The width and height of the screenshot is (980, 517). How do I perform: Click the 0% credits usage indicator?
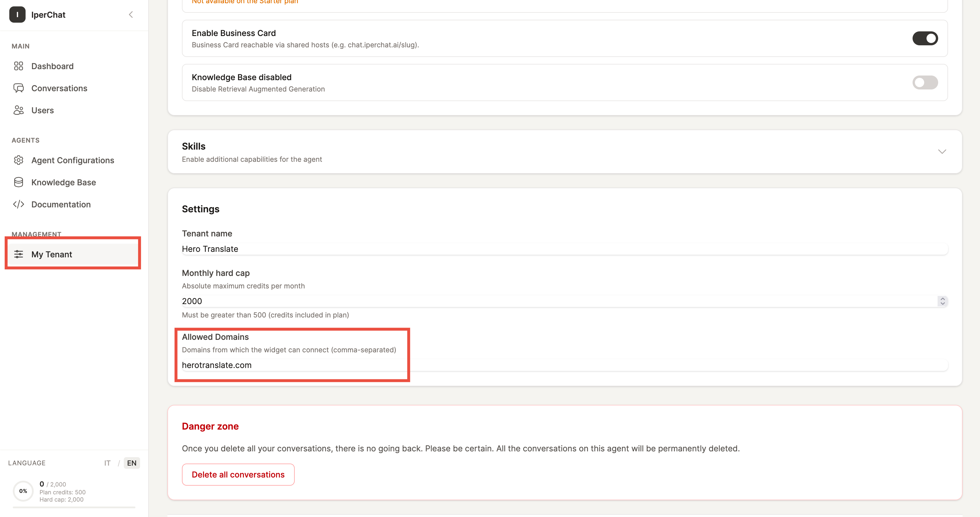[x=23, y=491]
